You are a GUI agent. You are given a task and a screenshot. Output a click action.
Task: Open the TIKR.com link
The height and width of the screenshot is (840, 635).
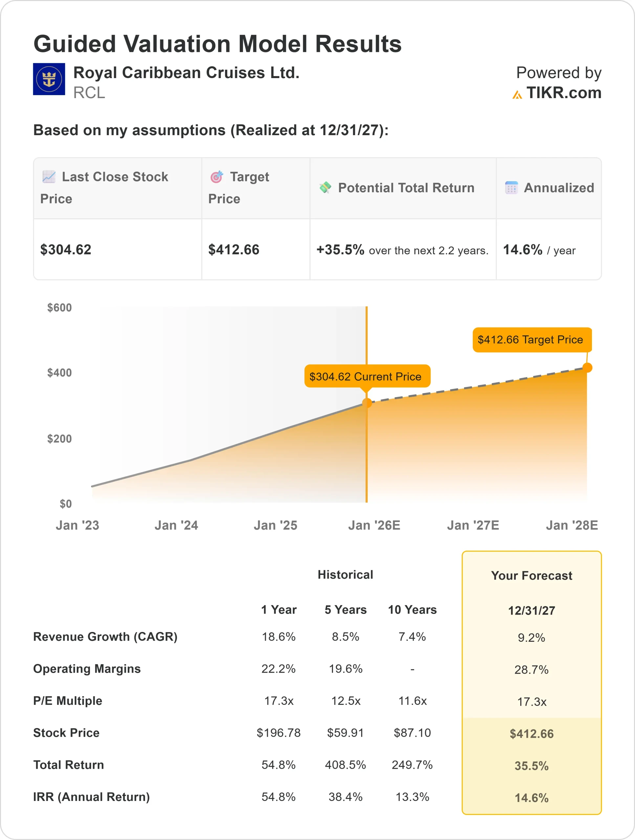[563, 93]
